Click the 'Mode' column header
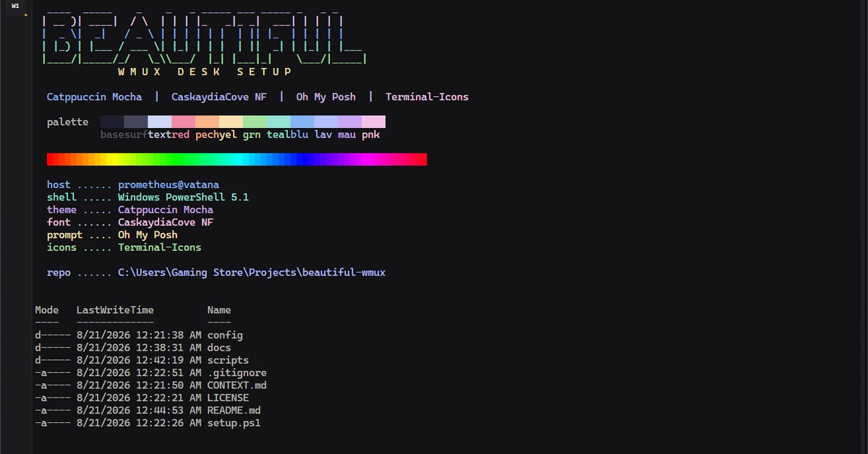The image size is (868, 454). (47, 310)
